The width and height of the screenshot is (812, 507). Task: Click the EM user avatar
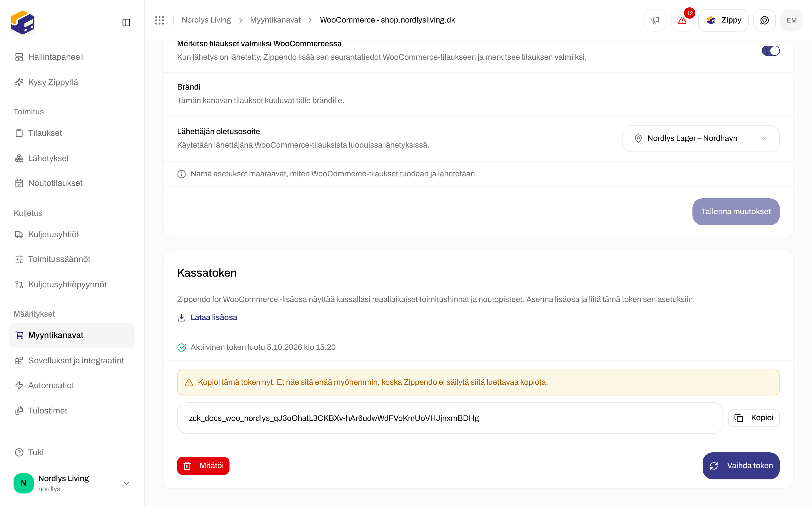pyautogui.click(x=791, y=20)
